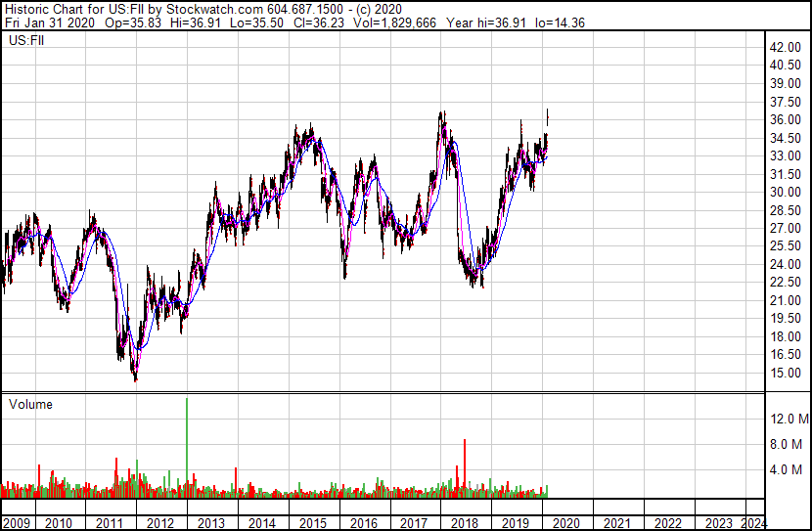Click the 24.00 price axis label
Image resolution: width=812 pixels, height=531 pixels.
(785, 264)
